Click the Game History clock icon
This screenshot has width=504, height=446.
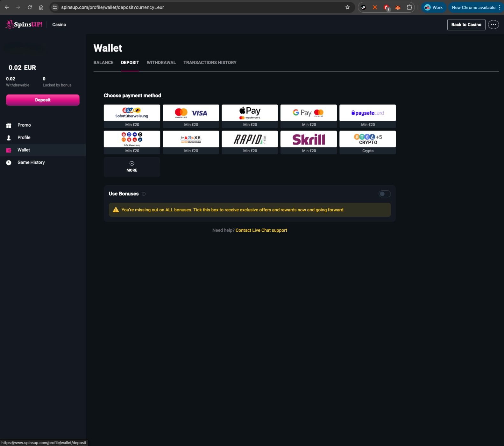[9, 163]
